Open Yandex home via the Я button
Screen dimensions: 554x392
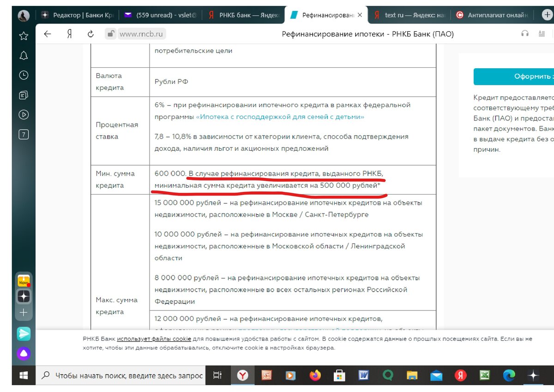[69, 34]
